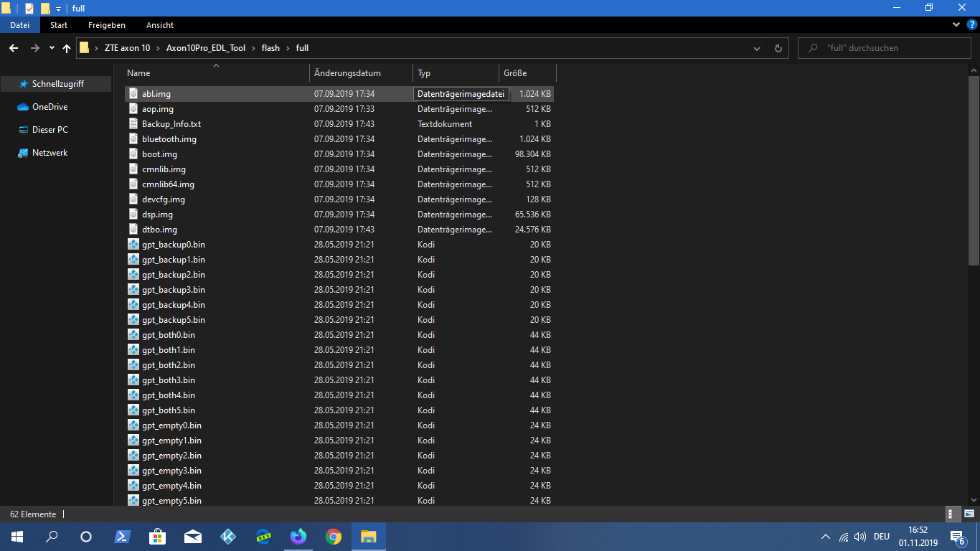
Task: Expand breadcrumb arrow after flash
Action: click(288, 48)
